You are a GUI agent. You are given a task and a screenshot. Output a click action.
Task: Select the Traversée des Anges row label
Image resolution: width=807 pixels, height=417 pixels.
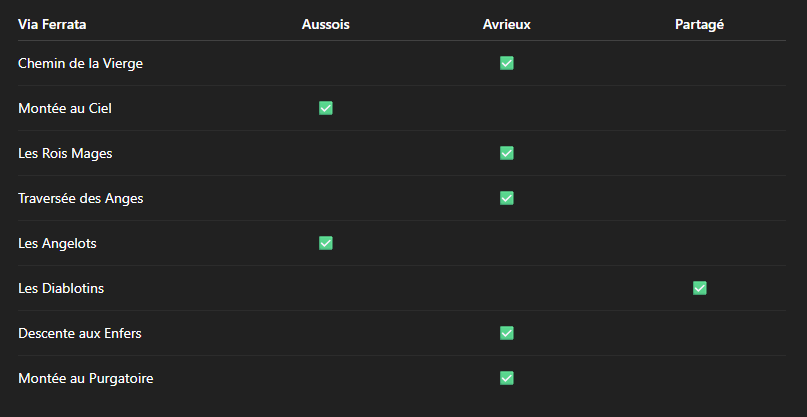click(x=80, y=198)
